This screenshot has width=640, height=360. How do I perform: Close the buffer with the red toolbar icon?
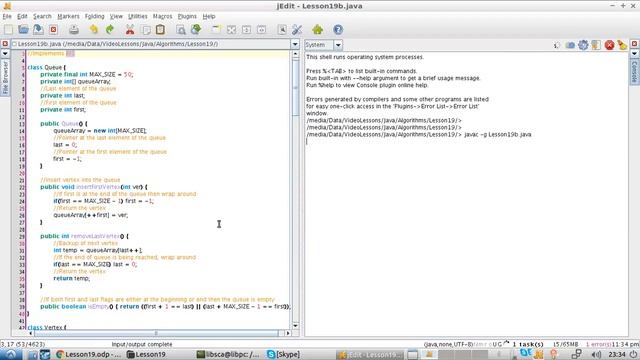click(53, 30)
